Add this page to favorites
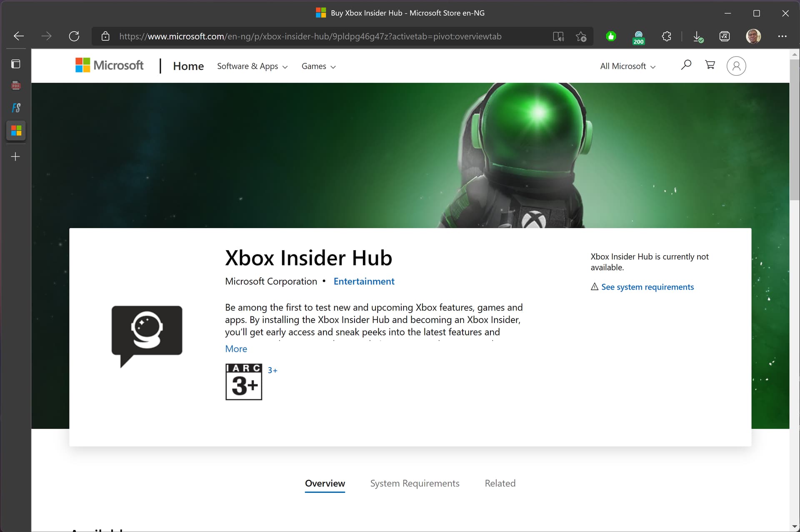The image size is (800, 532). [x=581, y=36]
